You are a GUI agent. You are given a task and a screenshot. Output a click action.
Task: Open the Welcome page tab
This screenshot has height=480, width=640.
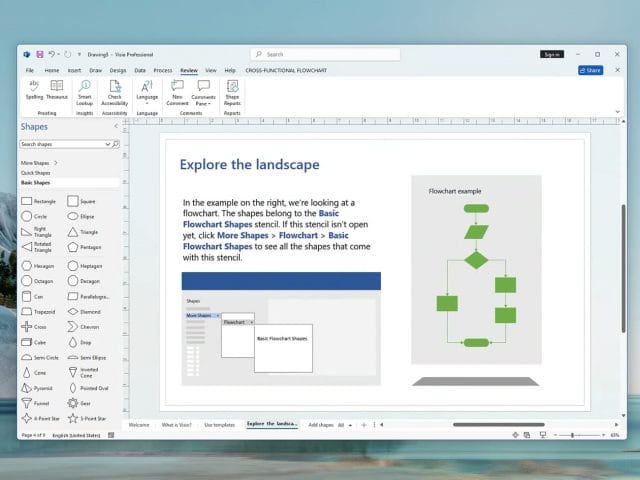click(x=139, y=425)
